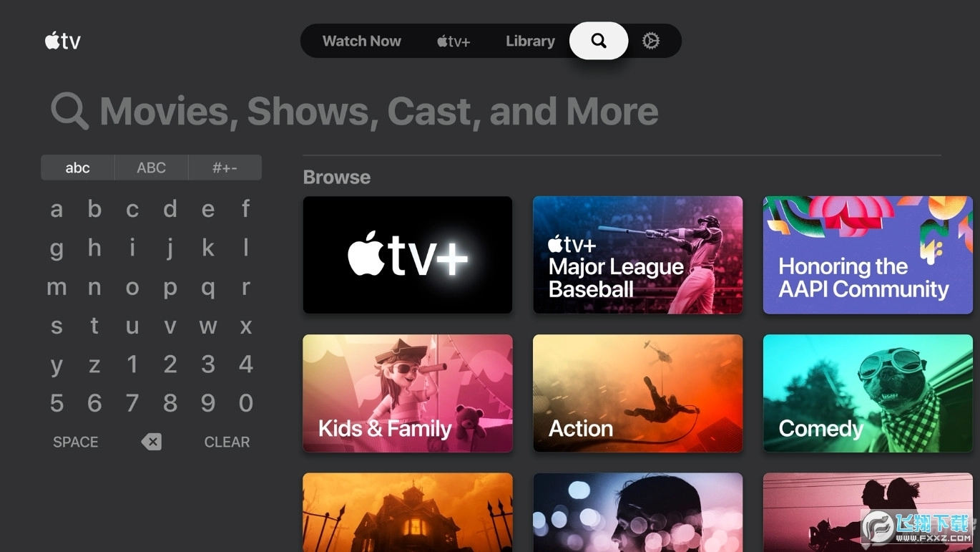The width and height of the screenshot is (980, 552).
Task: Click the backspace delete key icon
Action: click(151, 442)
